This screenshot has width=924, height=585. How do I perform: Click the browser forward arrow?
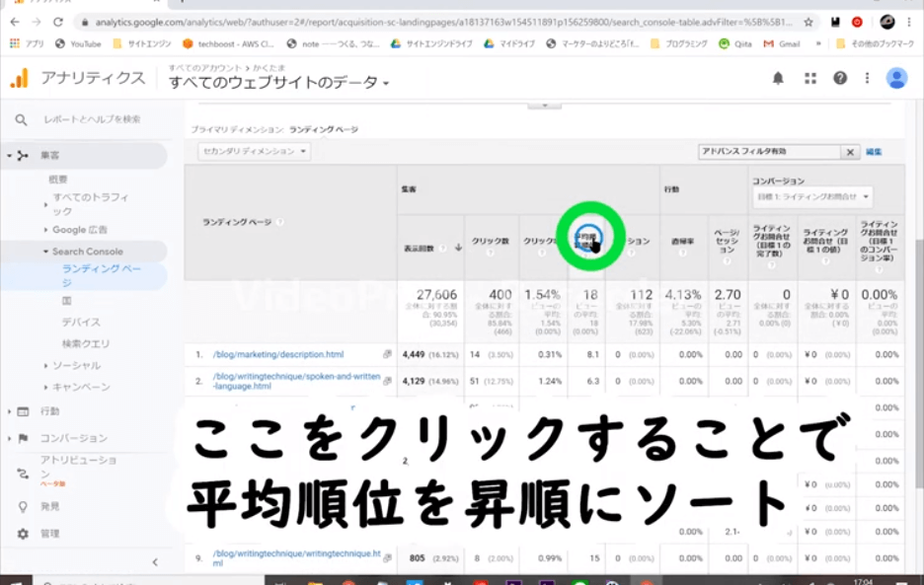coord(37,23)
